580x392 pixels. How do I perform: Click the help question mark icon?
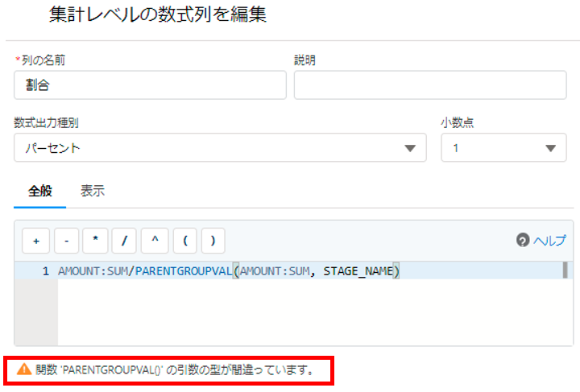(523, 240)
